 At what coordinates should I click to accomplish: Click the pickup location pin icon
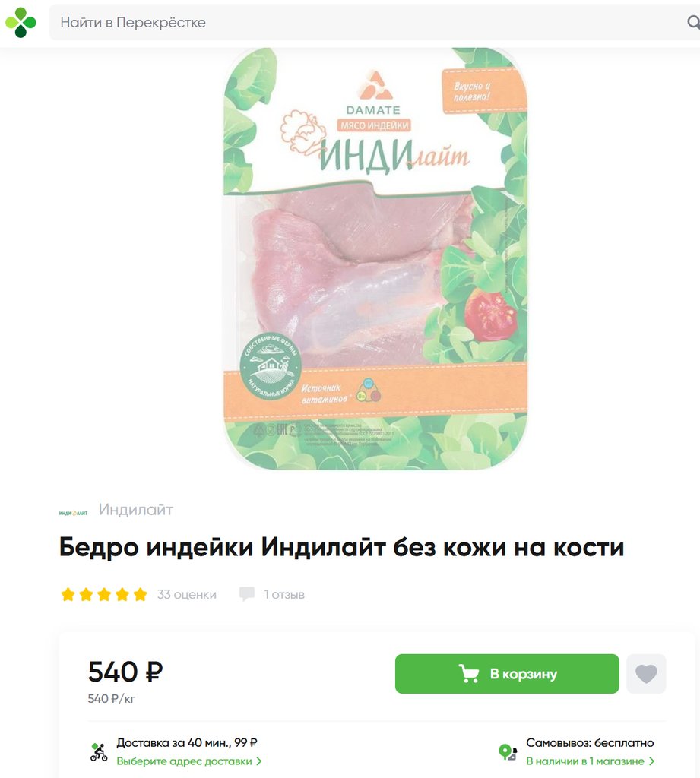(x=508, y=752)
